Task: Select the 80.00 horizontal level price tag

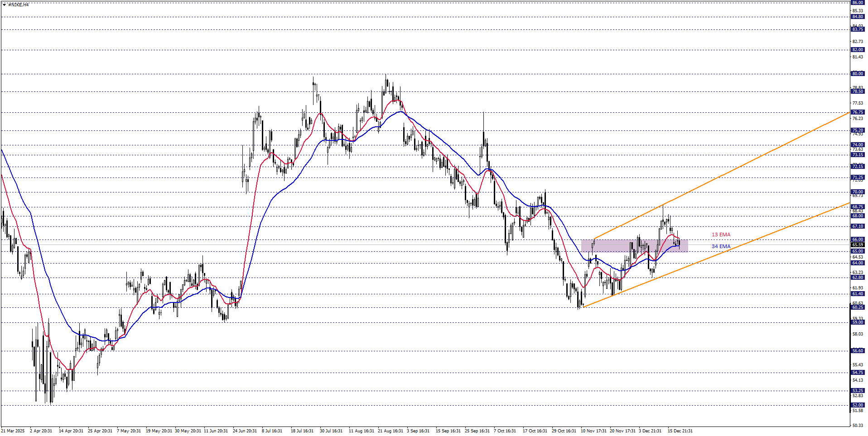Action: [x=858, y=73]
